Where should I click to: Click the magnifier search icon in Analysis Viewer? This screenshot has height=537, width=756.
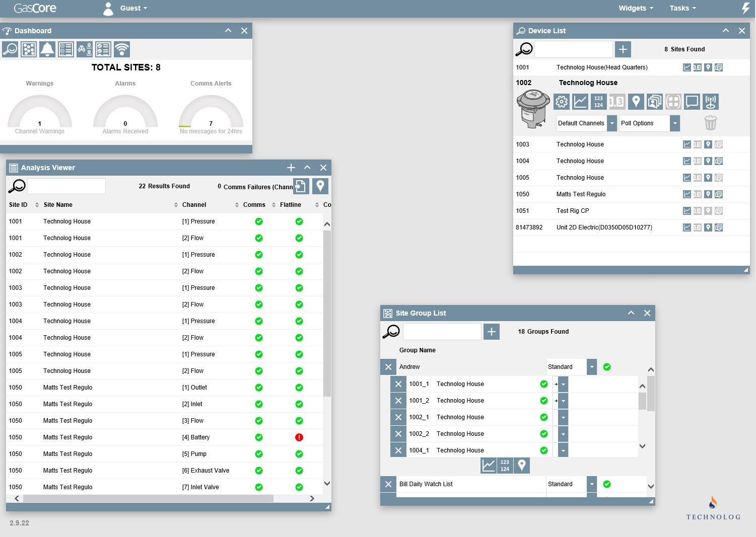[17, 186]
